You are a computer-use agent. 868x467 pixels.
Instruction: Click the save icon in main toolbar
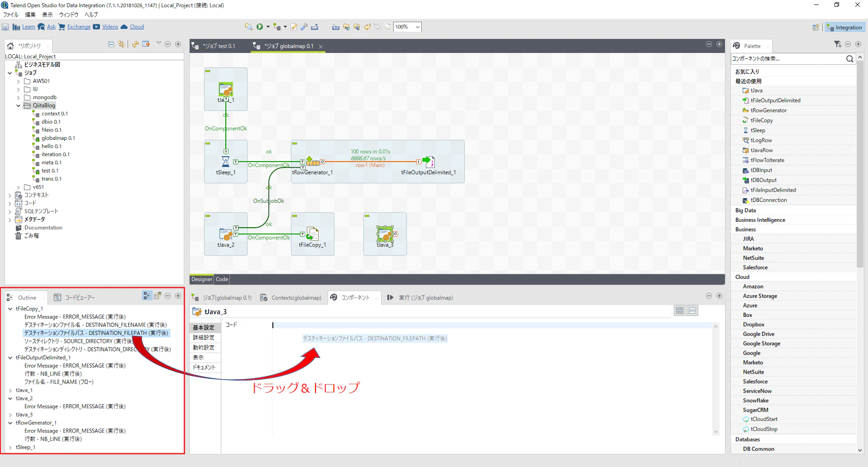pos(5,27)
